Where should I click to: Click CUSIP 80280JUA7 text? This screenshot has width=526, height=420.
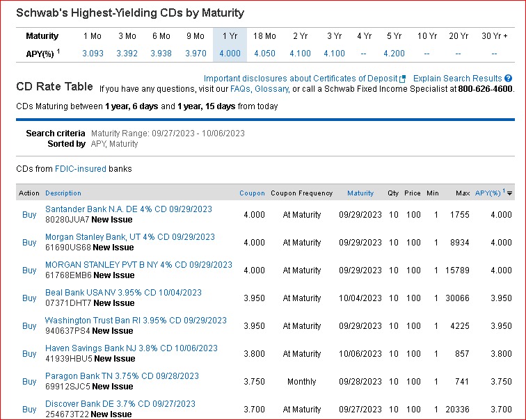(67, 220)
